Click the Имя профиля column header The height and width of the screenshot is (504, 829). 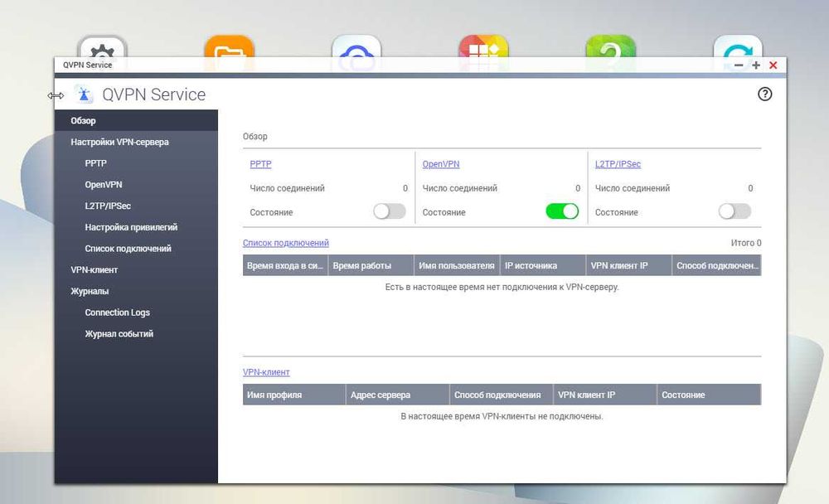pos(294,395)
